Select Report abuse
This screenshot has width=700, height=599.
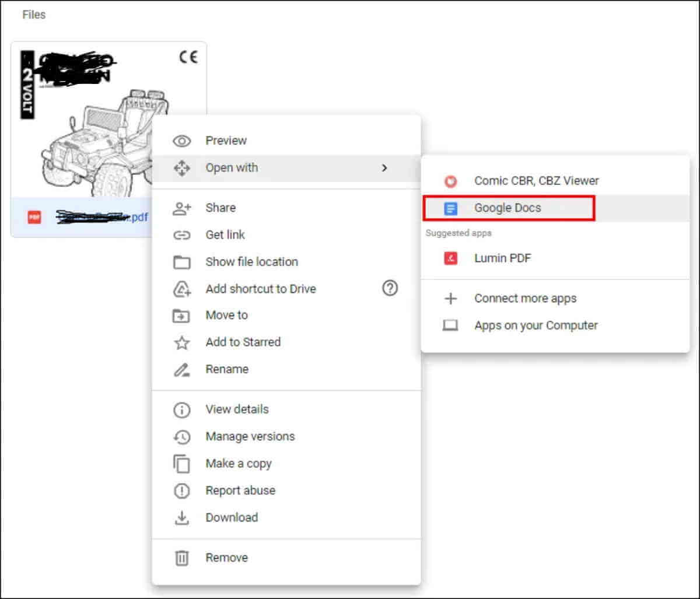point(240,491)
